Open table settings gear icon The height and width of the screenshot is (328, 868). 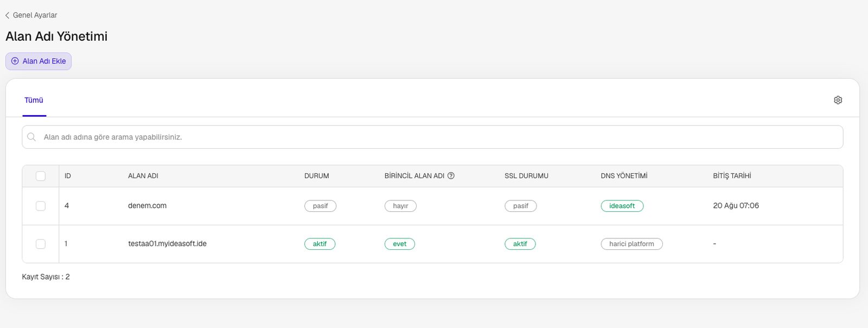(x=838, y=100)
